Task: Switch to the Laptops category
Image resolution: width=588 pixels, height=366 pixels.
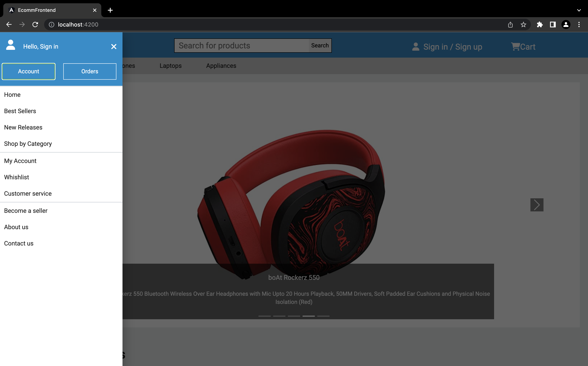Action: [170, 66]
